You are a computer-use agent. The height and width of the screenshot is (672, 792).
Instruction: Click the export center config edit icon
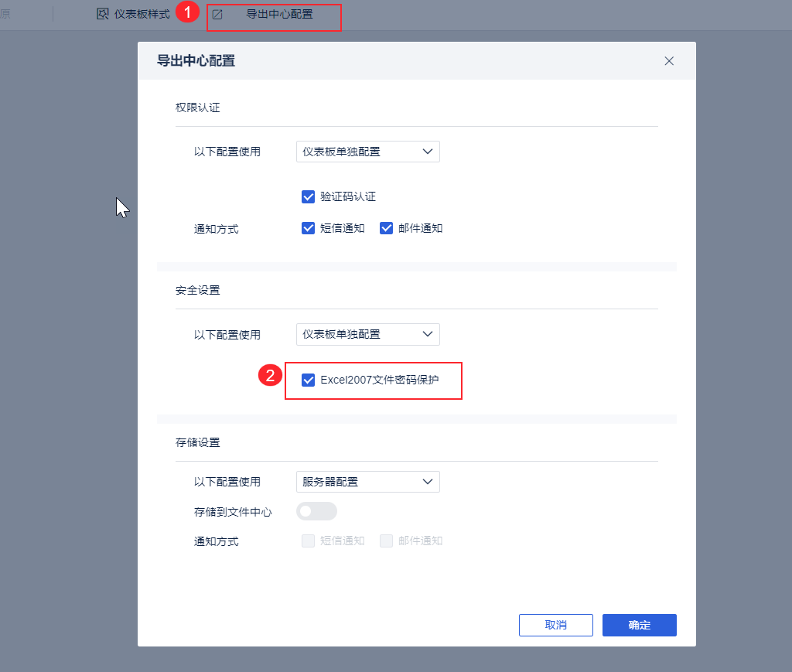tap(217, 14)
